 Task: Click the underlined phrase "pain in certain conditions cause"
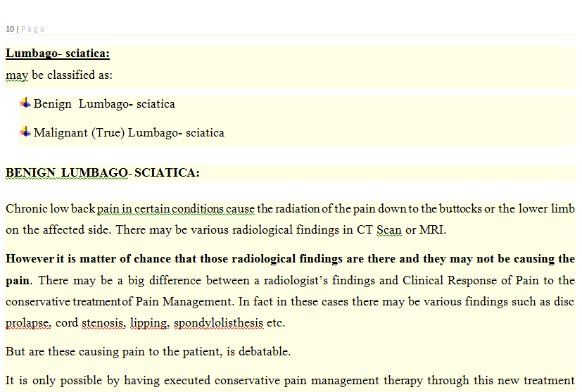(176, 209)
